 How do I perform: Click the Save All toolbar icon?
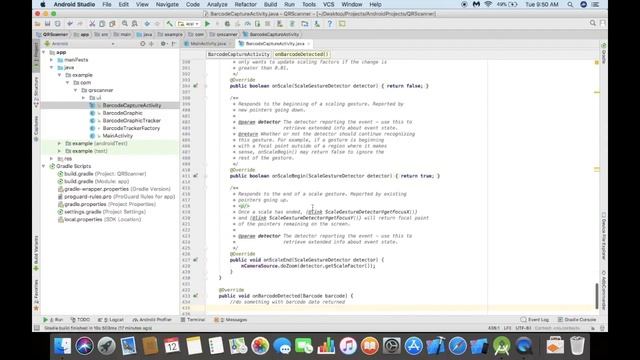coord(48,24)
